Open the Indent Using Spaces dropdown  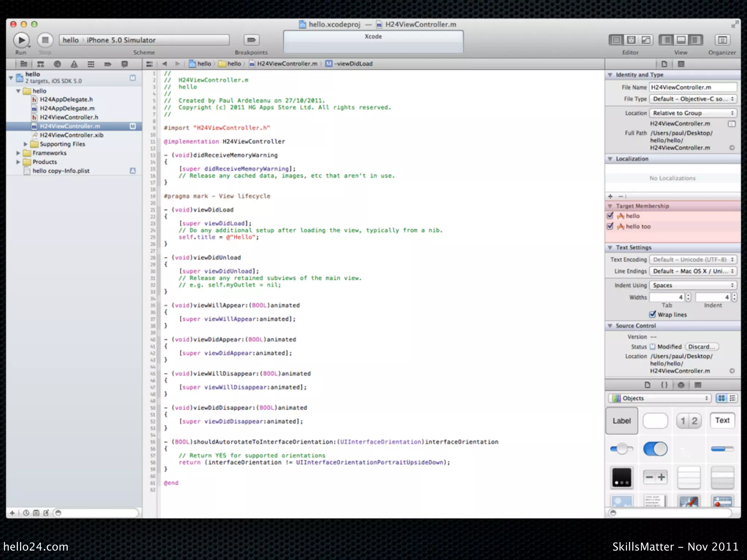pos(693,285)
